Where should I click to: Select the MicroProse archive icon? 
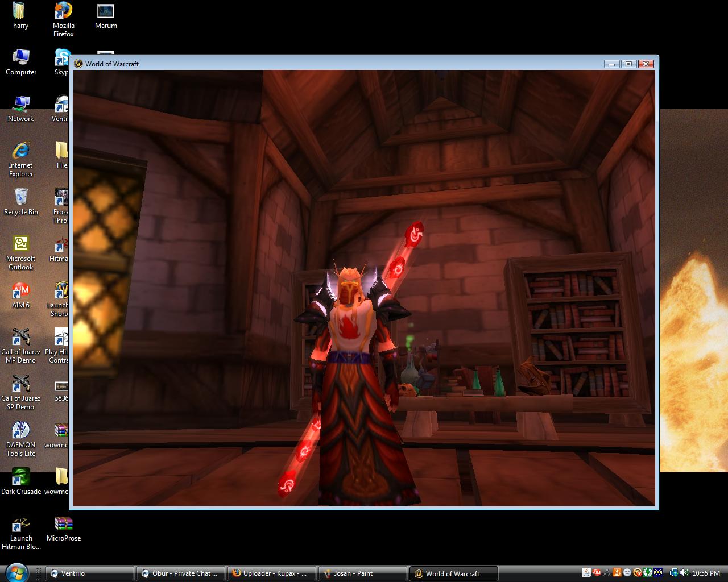pos(64,528)
